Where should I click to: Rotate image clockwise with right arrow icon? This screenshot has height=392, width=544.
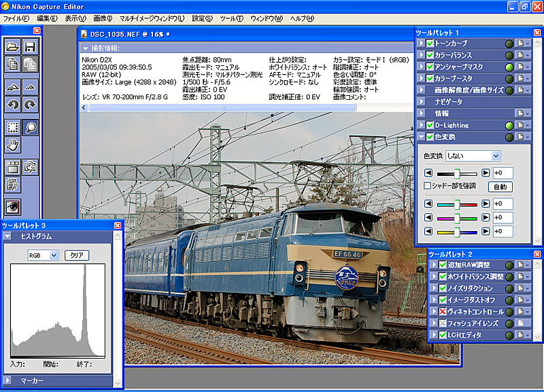click(30, 105)
